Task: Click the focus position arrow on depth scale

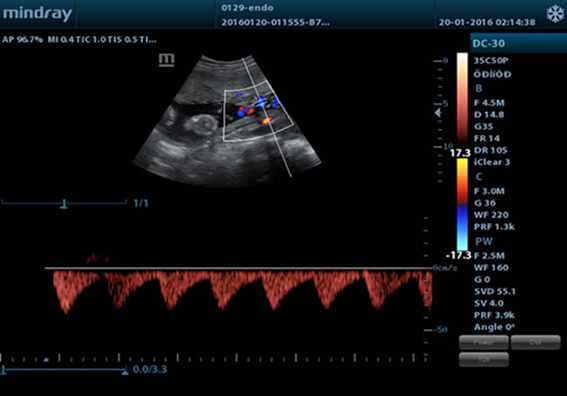Action: [438, 113]
